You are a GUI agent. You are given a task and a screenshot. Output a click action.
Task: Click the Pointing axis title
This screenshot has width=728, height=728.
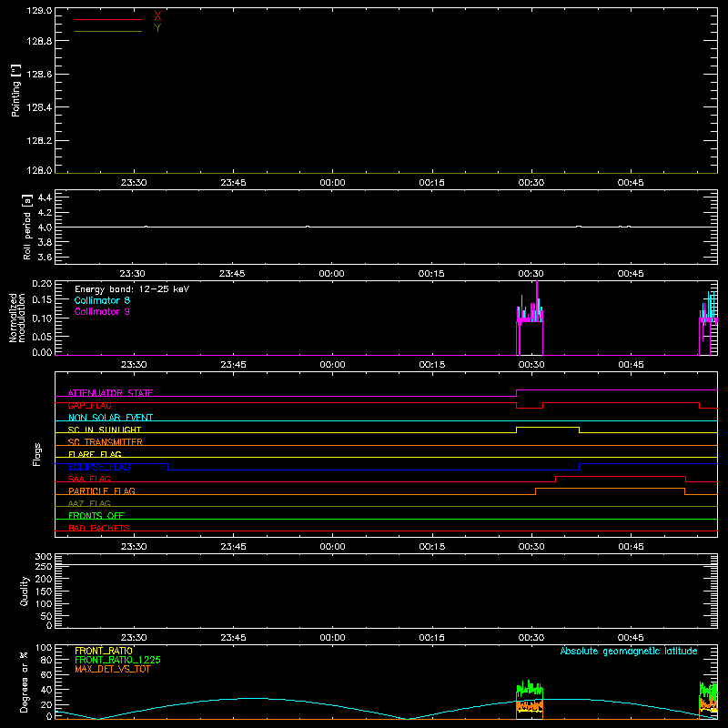click(15, 90)
